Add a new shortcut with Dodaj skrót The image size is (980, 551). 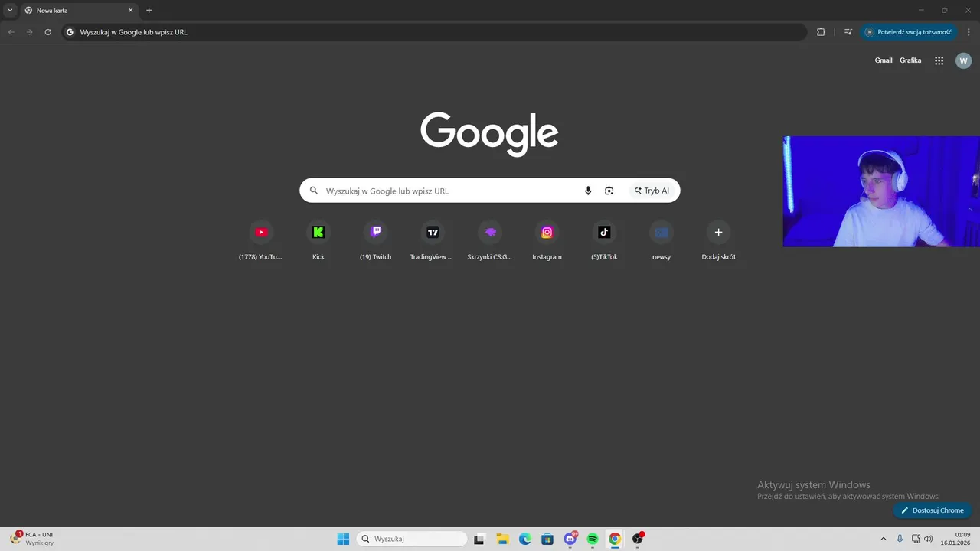click(718, 241)
